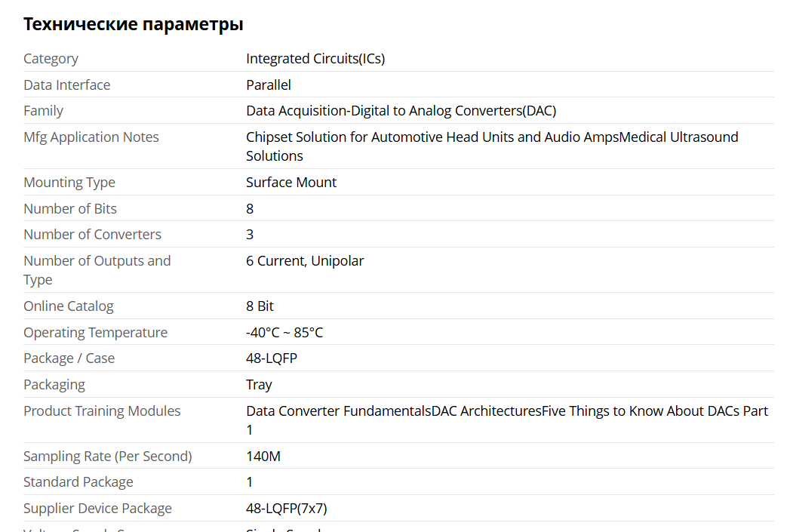Click the 'Integrated Circuits(ICs)' category value
This screenshot has height=532, width=787.
click(x=315, y=59)
